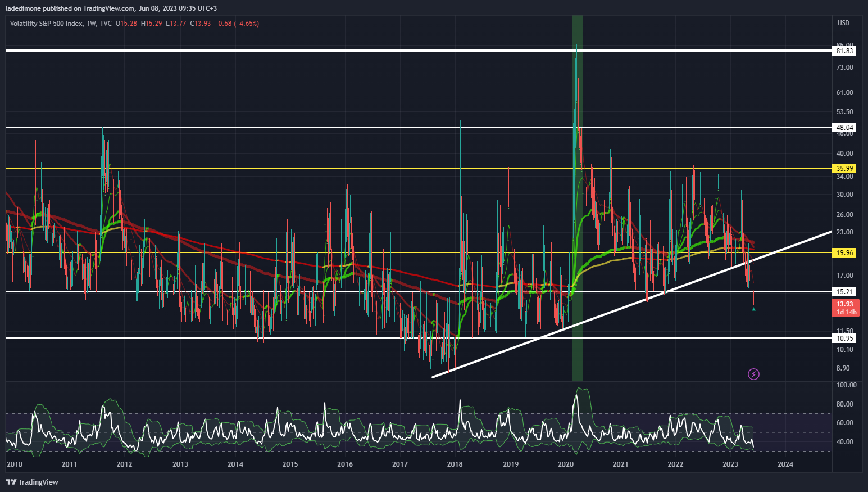Click the high value H15.29
The height and width of the screenshot is (492, 868).
pos(152,24)
